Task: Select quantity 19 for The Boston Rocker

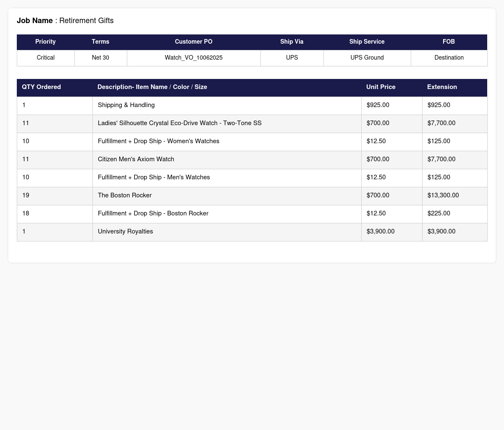Action: pyautogui.click(x=55, y=196)
